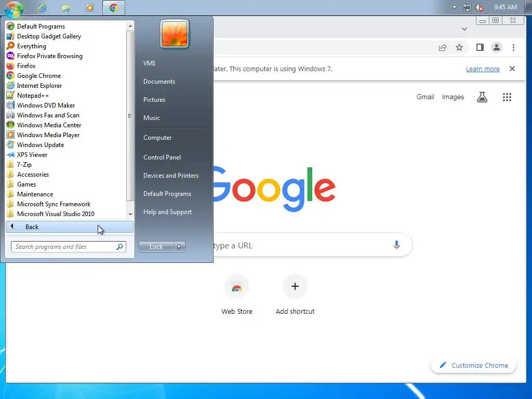Open Help and Support
The height and width of the screenshot is (399, 532).
pos(167,212)
